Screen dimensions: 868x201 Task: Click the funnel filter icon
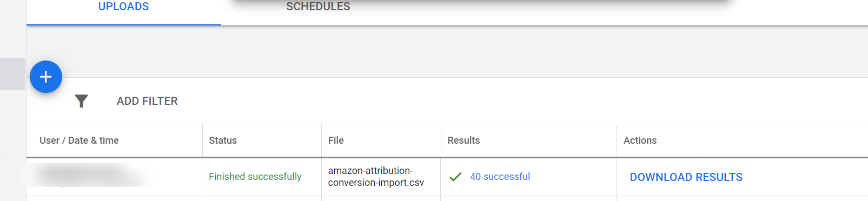click(x=81, y=101)
